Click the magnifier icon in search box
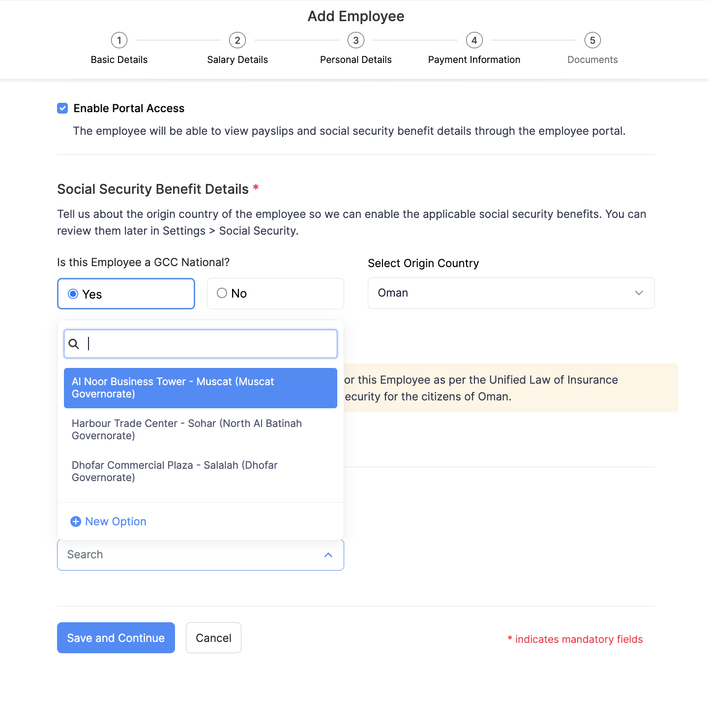708x728 pixels. click(74, 344)
